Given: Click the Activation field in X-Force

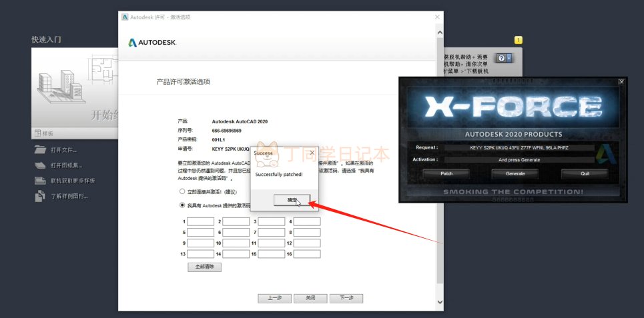Looking at the screenshot, I should pos(520,159).
